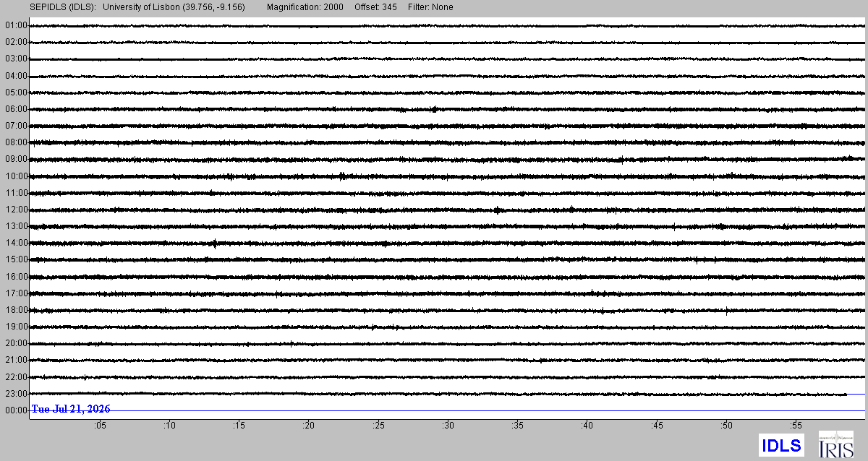Select the 16:00 hour label

tap(16, 277)
